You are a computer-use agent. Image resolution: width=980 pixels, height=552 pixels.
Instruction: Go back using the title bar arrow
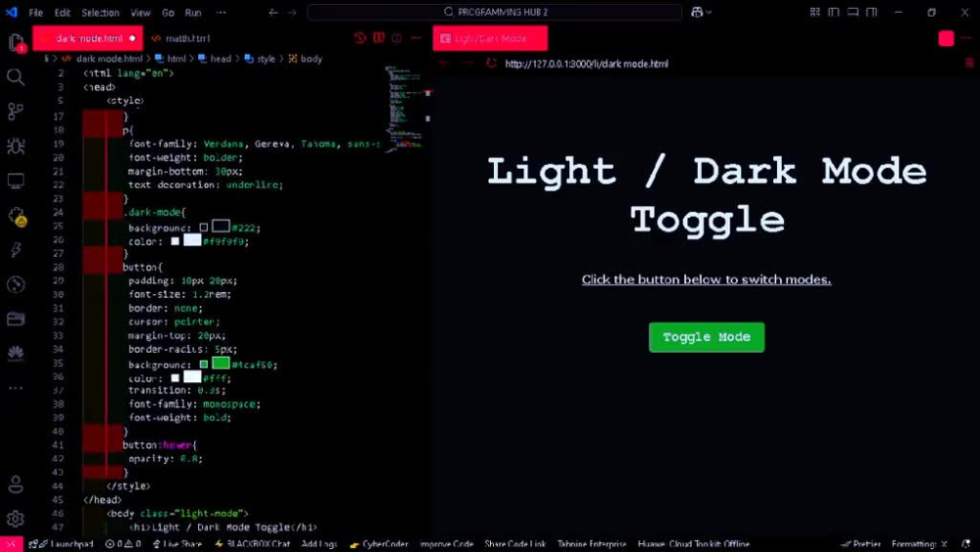[x=273, y=12]
